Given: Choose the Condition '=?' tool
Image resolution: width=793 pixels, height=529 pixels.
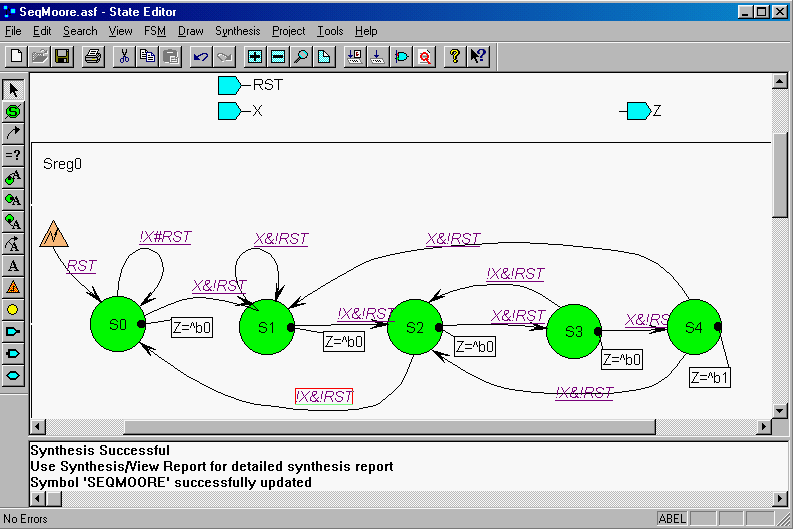Looking at the screenshot, I should [x=14, y=155].
